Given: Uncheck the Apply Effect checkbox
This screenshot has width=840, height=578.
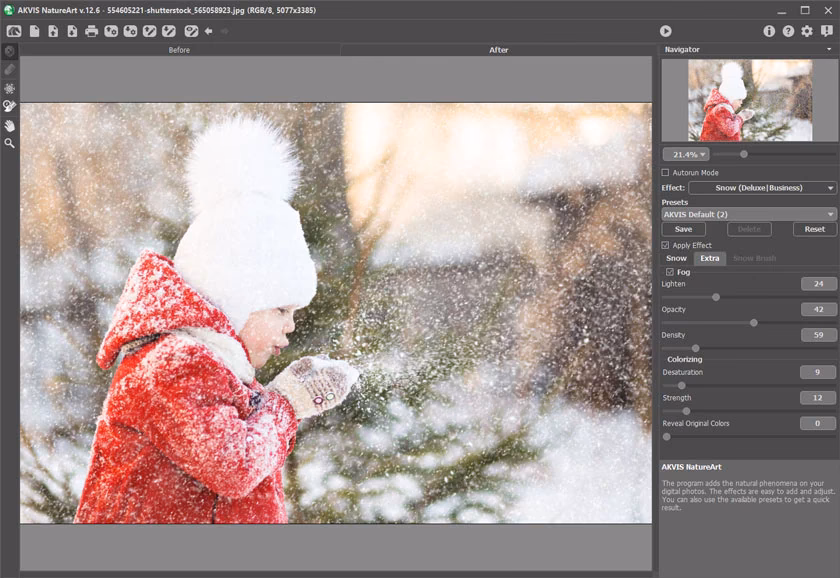Looking at the screenshot, I should (x=666, y=245).
